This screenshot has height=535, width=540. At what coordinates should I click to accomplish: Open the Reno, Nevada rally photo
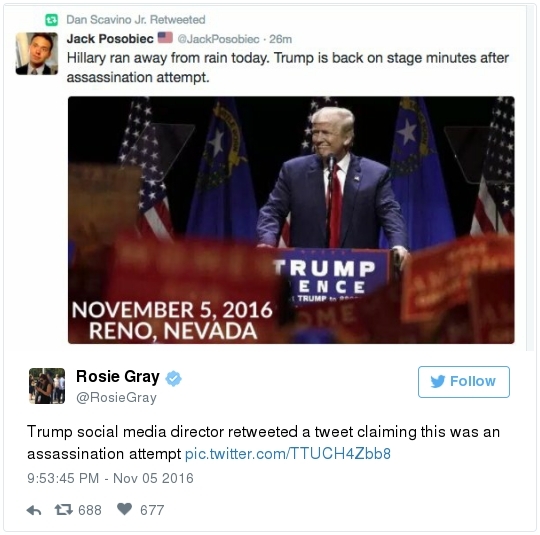[x=291, y=220]
